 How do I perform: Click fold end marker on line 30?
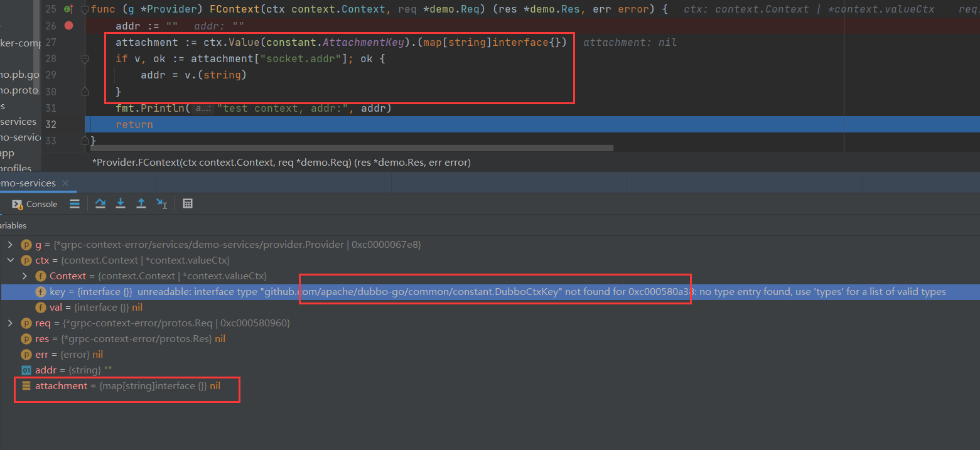pos(85,92)
